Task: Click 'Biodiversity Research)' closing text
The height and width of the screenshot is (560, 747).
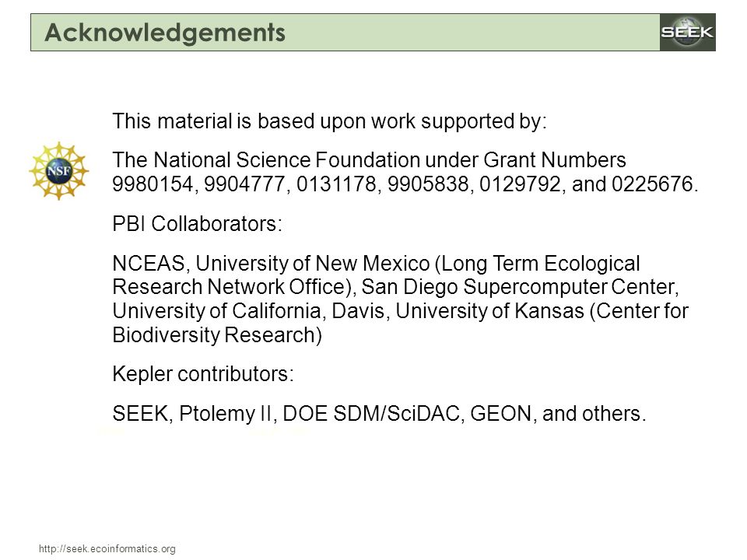Action: pos(217,334)
